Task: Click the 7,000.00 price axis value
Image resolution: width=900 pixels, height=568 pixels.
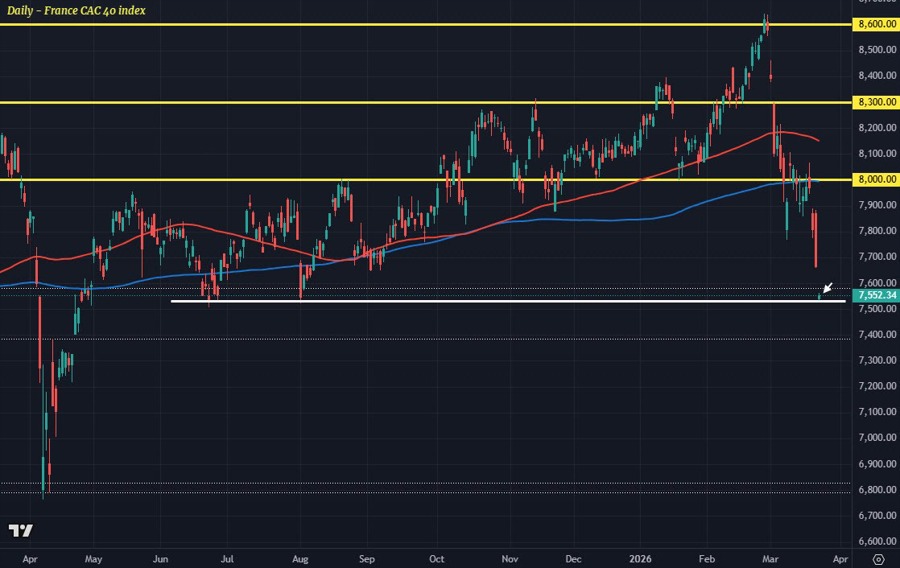Action: tap(877, 438)
